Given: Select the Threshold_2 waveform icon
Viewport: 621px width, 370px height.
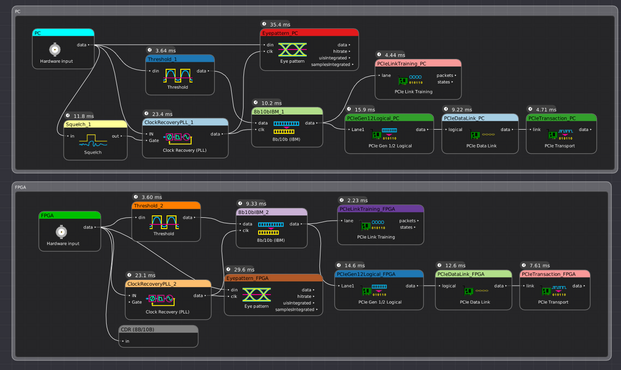Looking at the screenshot, I should click(x=164, y=222).
